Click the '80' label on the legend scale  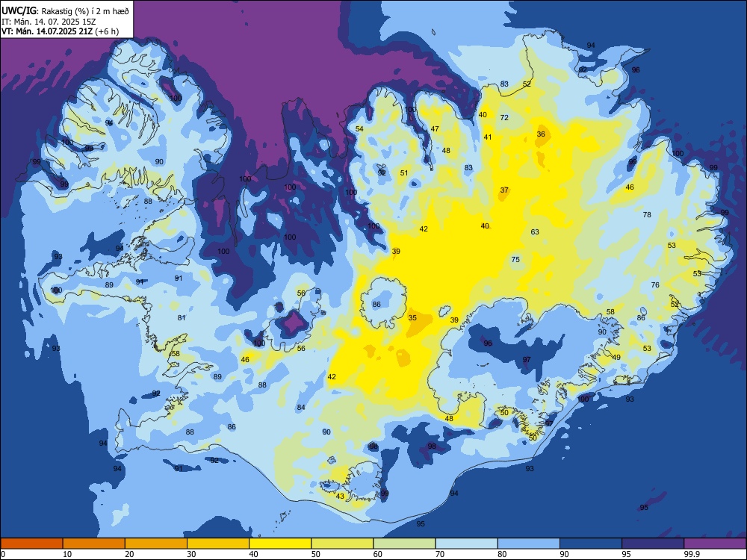click(502, 554)
